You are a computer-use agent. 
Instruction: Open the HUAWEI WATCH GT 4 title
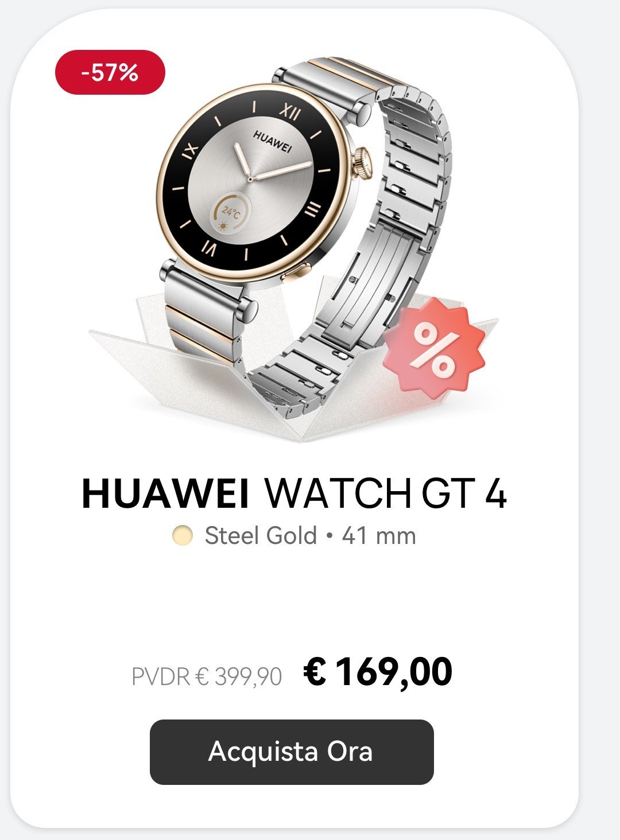click(294, 493)
